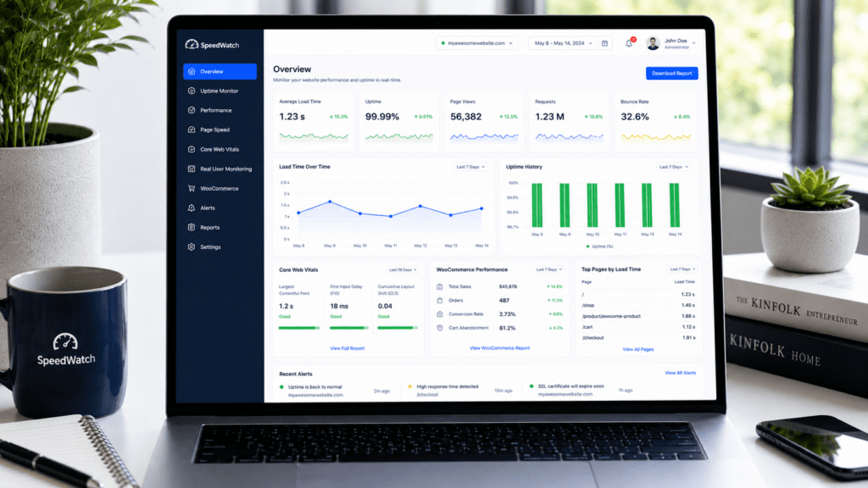Click the Total Sales icon
Screen dimensions: 868x488
click(440, 286)
